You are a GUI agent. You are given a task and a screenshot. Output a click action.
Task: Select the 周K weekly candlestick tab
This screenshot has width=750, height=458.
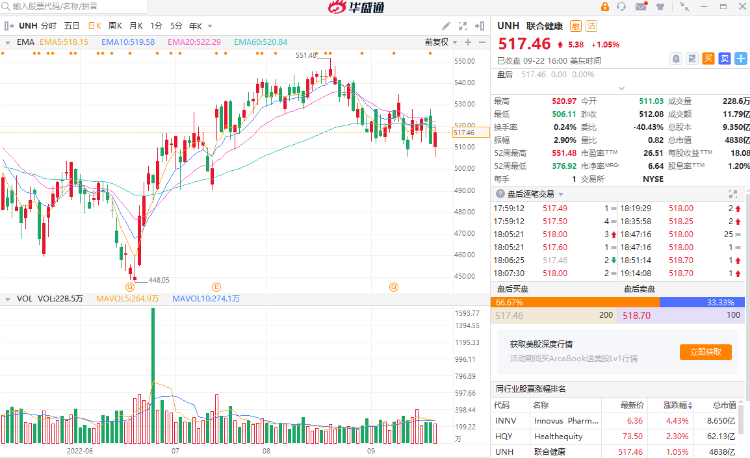coord(115,26)
